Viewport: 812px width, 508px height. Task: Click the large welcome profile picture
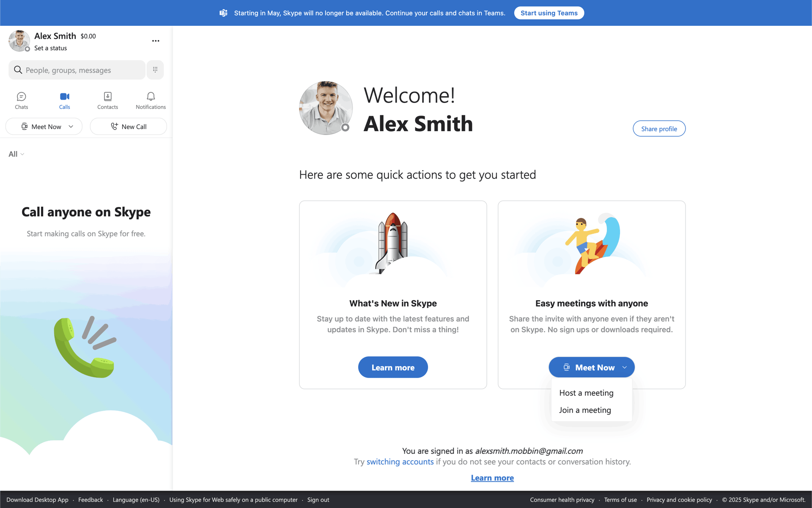pyautogui.click(x=326, y=108)
